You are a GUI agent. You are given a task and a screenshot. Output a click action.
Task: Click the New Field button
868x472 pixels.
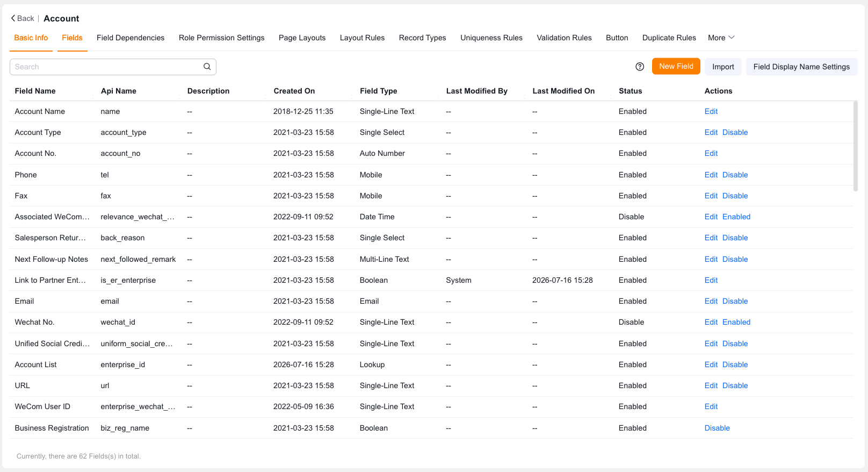676,66
